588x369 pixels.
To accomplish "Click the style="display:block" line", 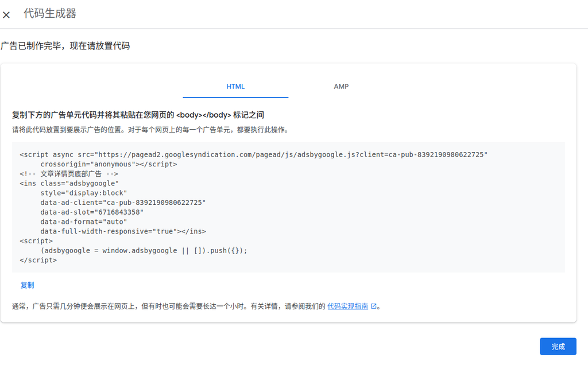I will pos(84,193).
